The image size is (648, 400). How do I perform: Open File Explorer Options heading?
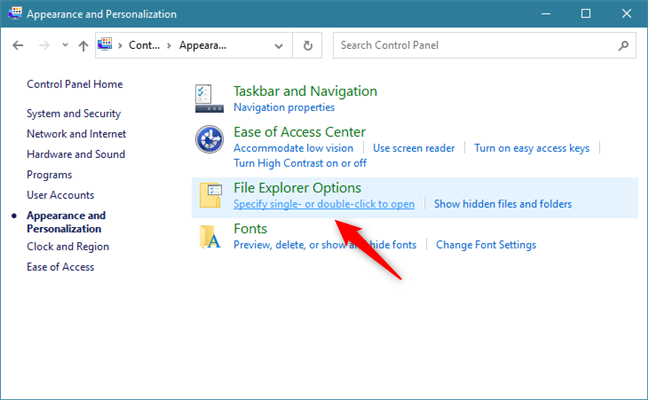click(298, 188)
